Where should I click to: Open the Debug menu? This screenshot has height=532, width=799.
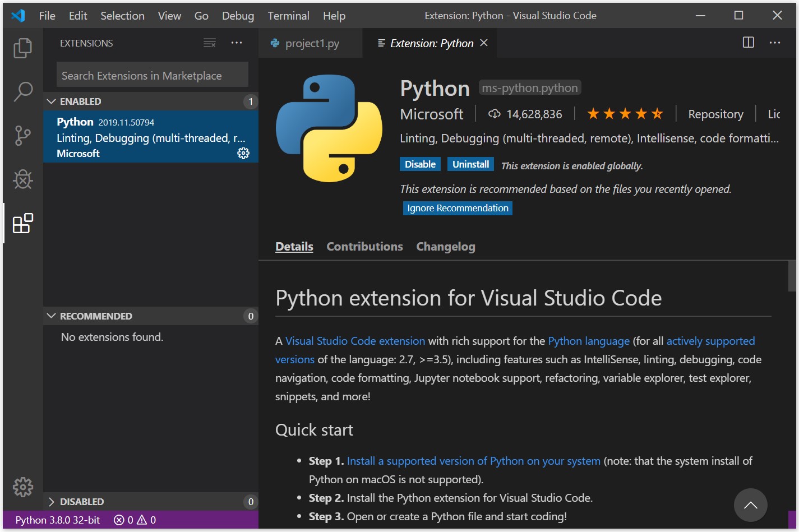point(238,16)
